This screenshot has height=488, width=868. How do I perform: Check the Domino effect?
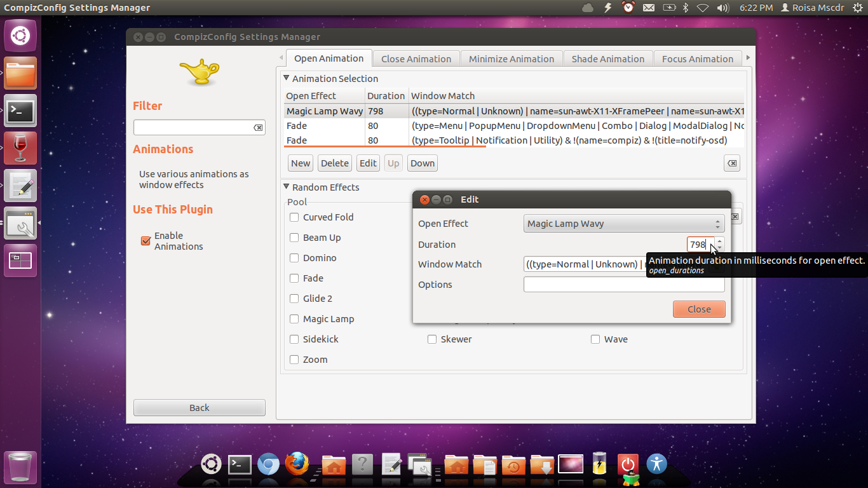tap(294, 258)
